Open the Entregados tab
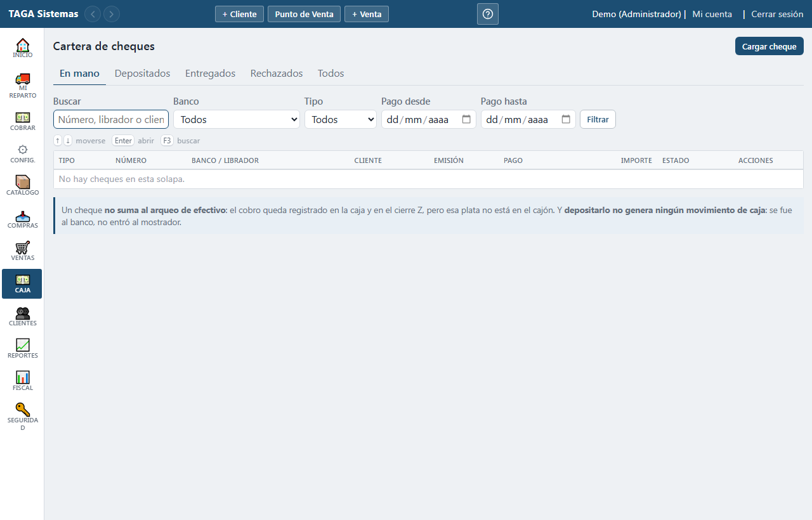 [211, 74]
